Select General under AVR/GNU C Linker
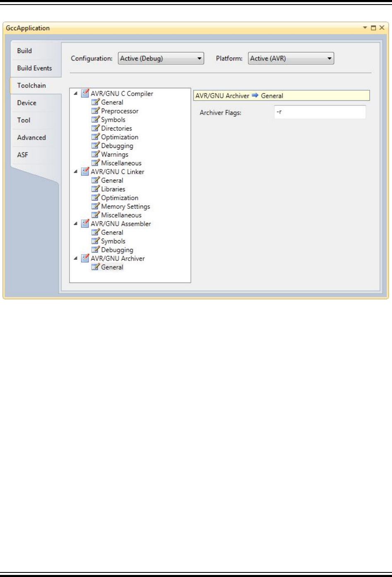Viewport: 392px width, 577px height. pos(112,181)
